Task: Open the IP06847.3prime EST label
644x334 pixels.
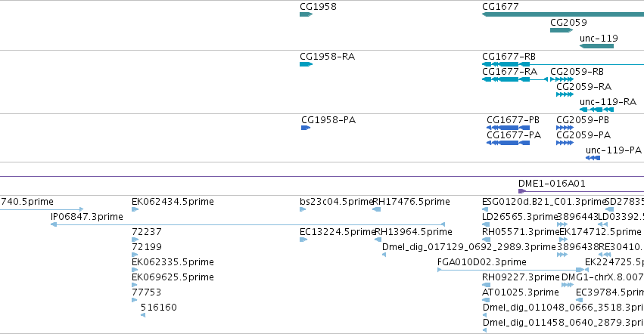Action: tap(87, 217)
